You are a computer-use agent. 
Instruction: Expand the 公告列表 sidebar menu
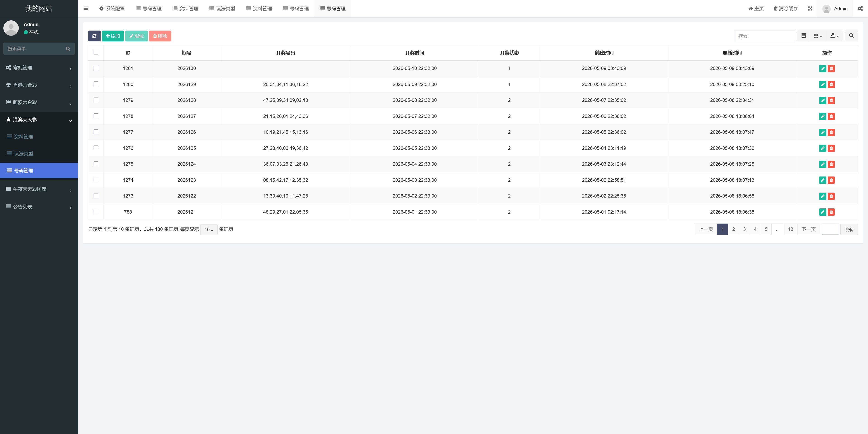(x=39, y=207)
